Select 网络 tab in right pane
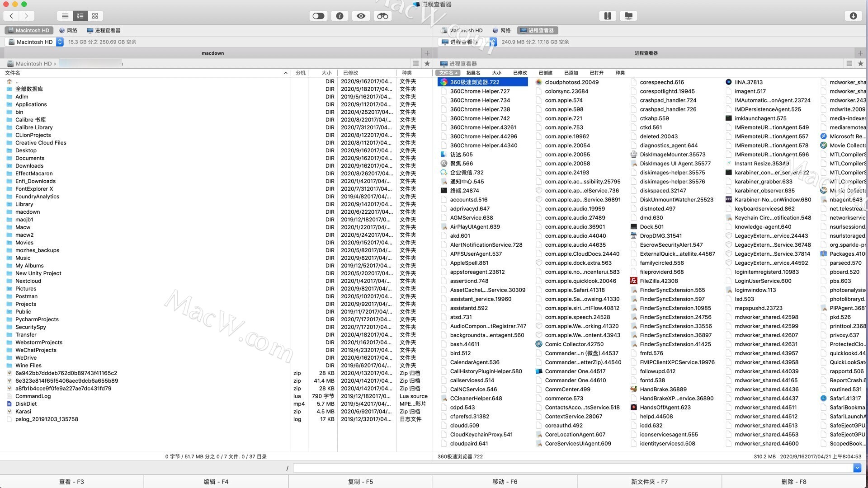Viewport: 868px width, 488px height. point(501,30)
